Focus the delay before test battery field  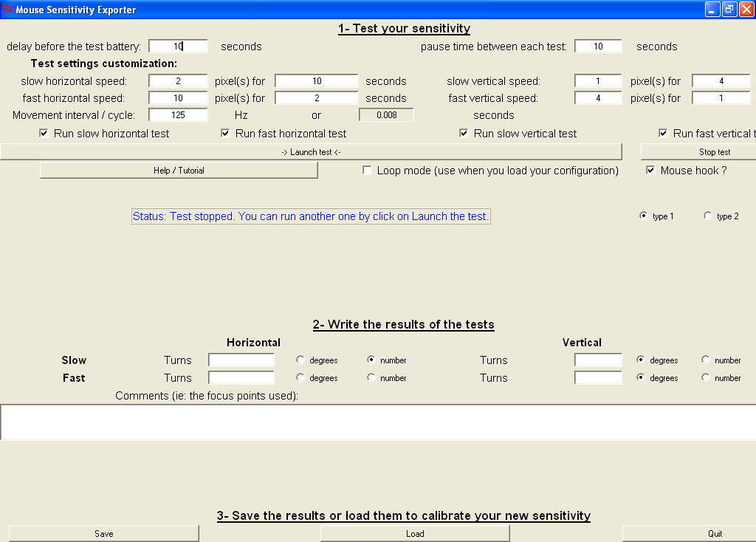pyautogui.click(x=178, y=47)
